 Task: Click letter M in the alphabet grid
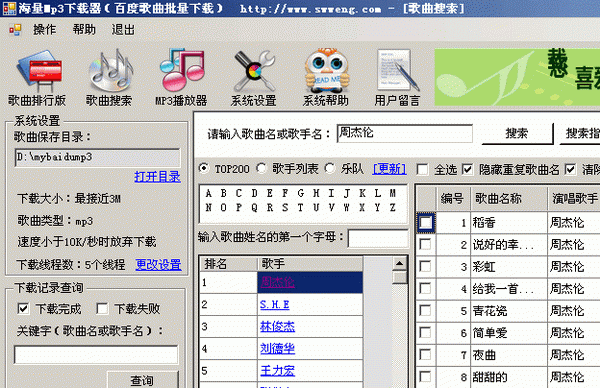pos(393,193)
